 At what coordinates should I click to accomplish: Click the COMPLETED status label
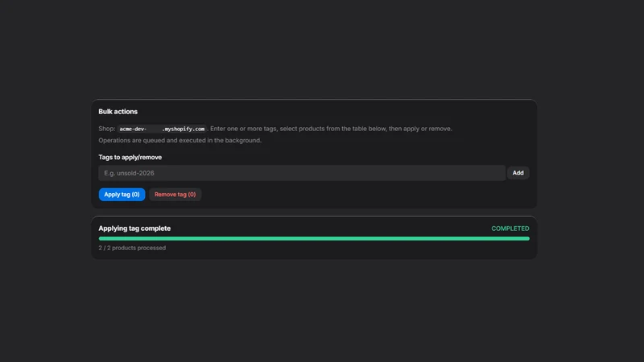pyautogui.click(x=510, y=228)
